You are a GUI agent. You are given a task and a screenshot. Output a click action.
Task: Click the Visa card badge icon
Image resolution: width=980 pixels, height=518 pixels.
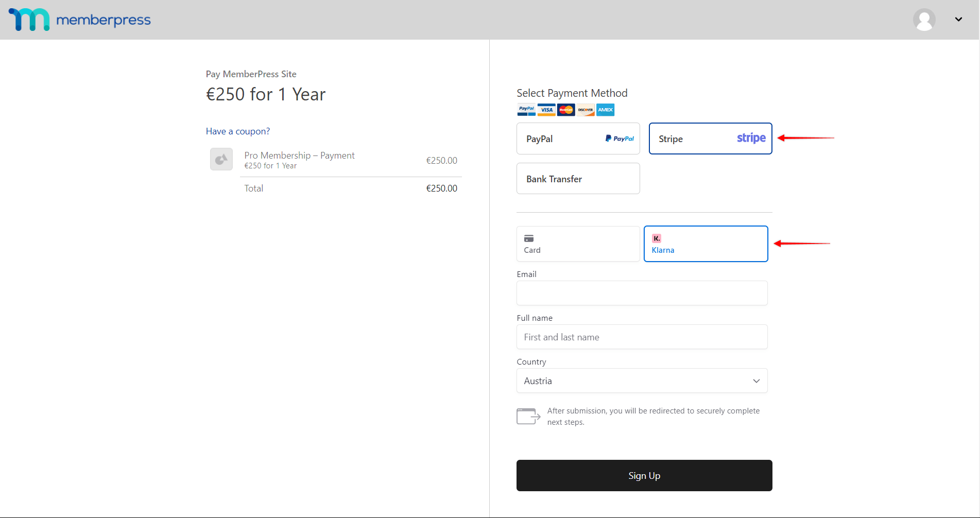coord(546,110)
